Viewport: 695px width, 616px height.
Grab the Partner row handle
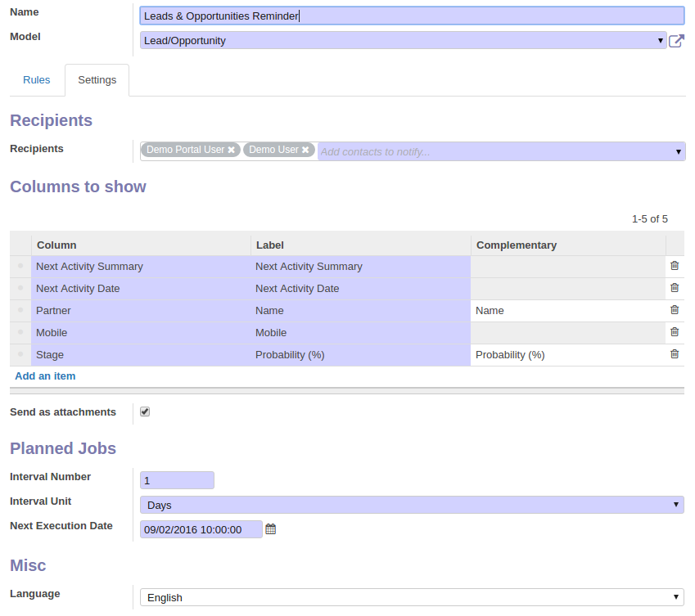20,310
